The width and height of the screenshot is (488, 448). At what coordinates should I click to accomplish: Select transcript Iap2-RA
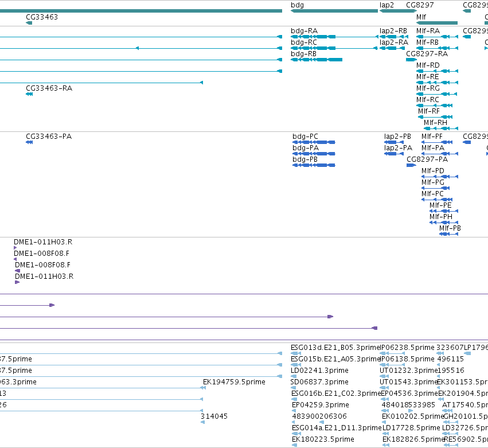[x=394, y=42]
